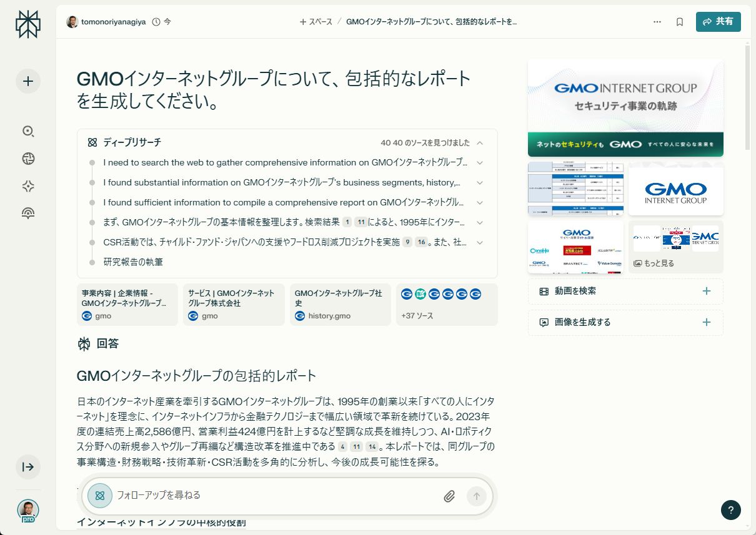Expand the collapsed sidebar with the arrow icon
This screenshot has width=756, height=535.
27,467
